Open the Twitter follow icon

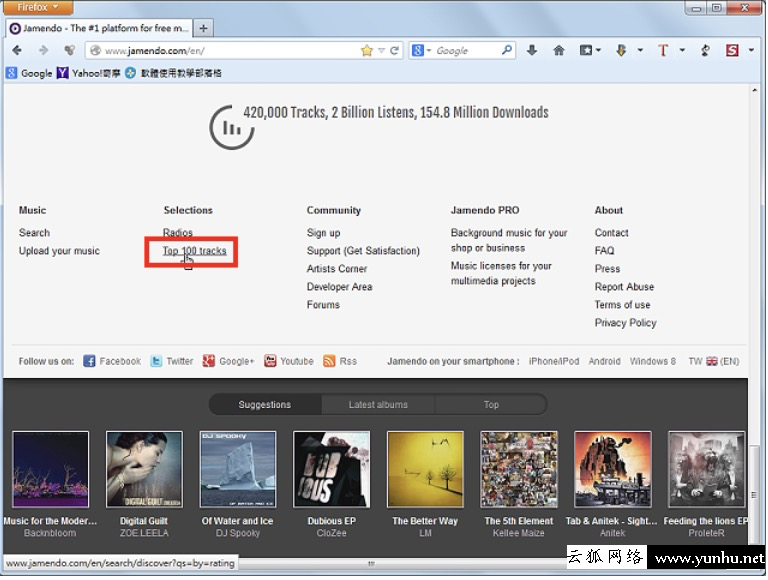(x=156, y=361)
